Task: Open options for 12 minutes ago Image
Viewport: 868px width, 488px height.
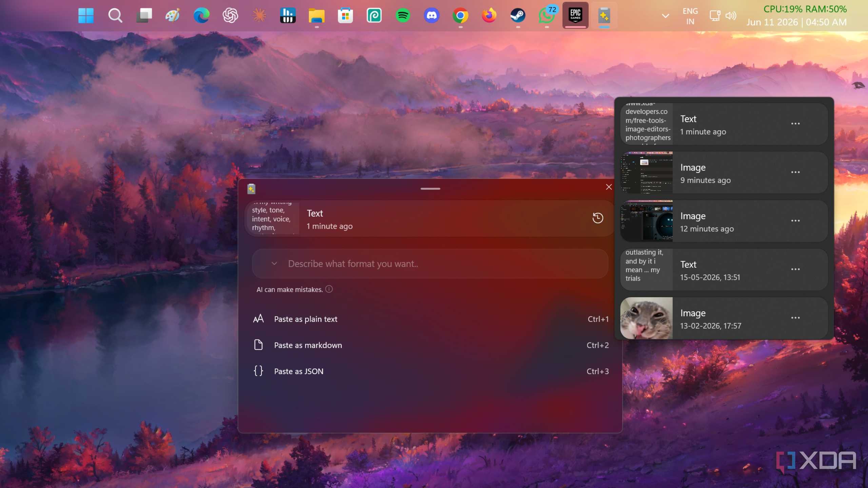Action: tap(795, 221)
